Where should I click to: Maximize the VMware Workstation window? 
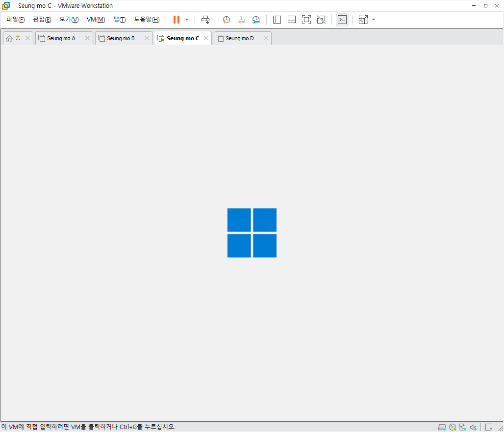pos(486,6)
